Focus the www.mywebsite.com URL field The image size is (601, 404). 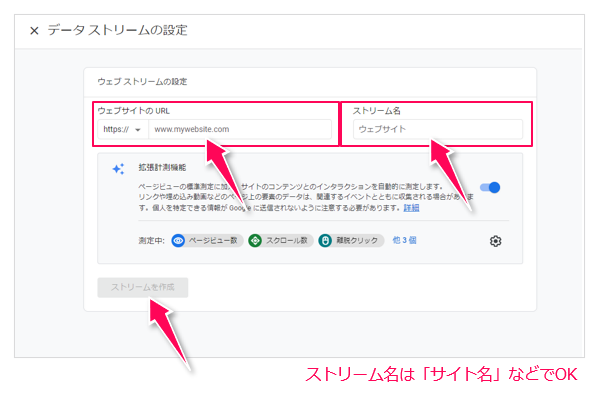click(240, 130)
